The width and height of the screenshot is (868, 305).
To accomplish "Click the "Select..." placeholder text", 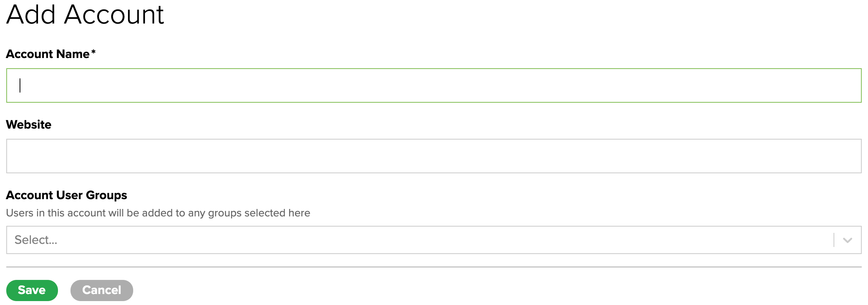I will click(x=36, y=240).
